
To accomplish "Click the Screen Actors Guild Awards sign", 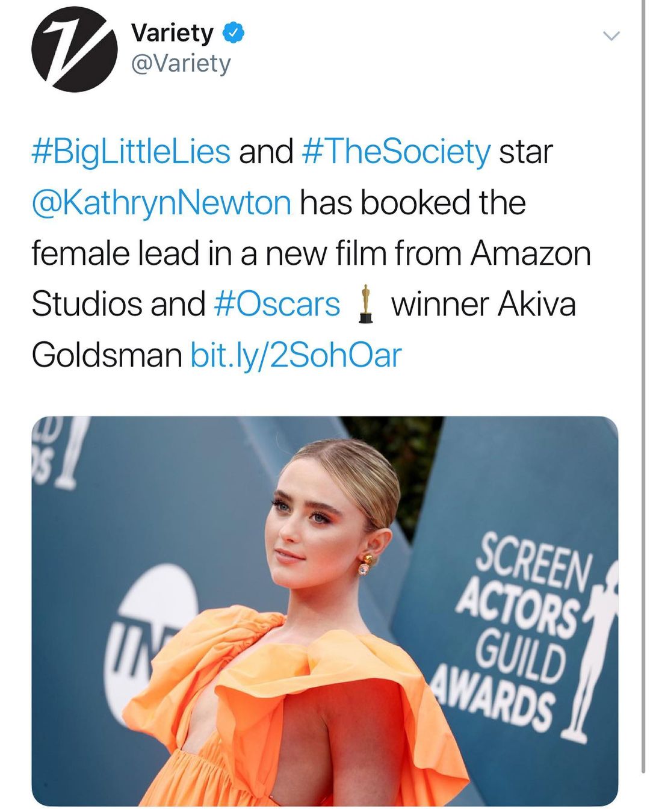I will [518, 626].
